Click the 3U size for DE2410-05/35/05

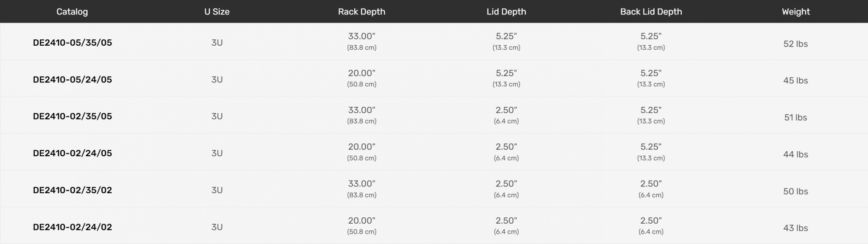coord(217,43)
